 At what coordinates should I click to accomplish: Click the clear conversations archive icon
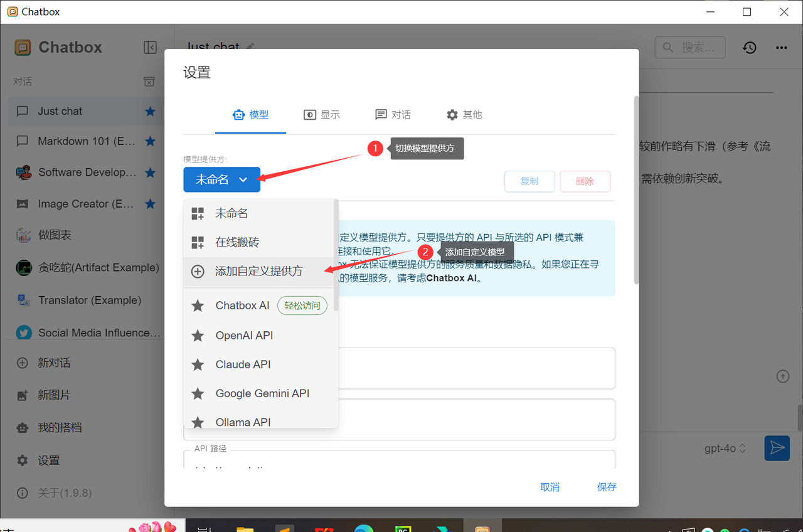coord(149,82)
